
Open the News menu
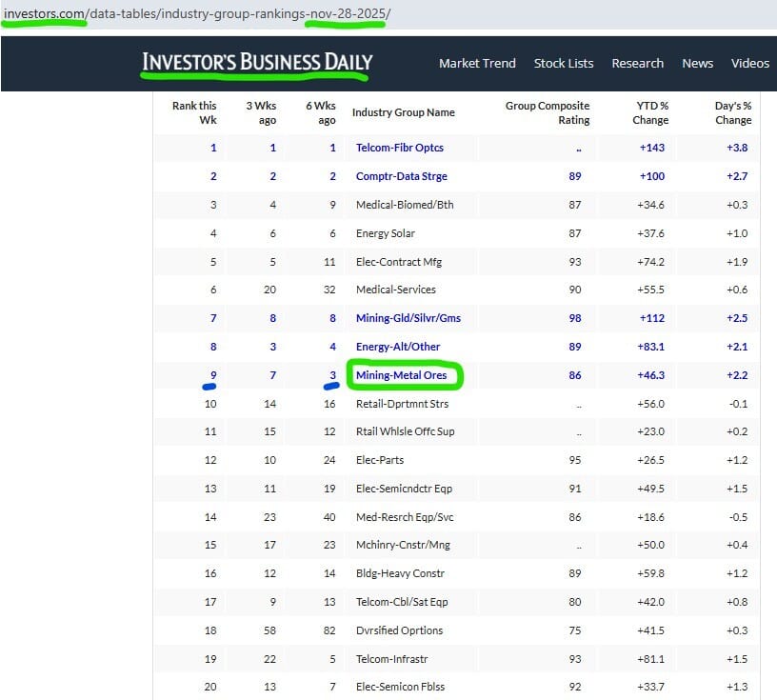pyautogui.click(x=697, y=64)
